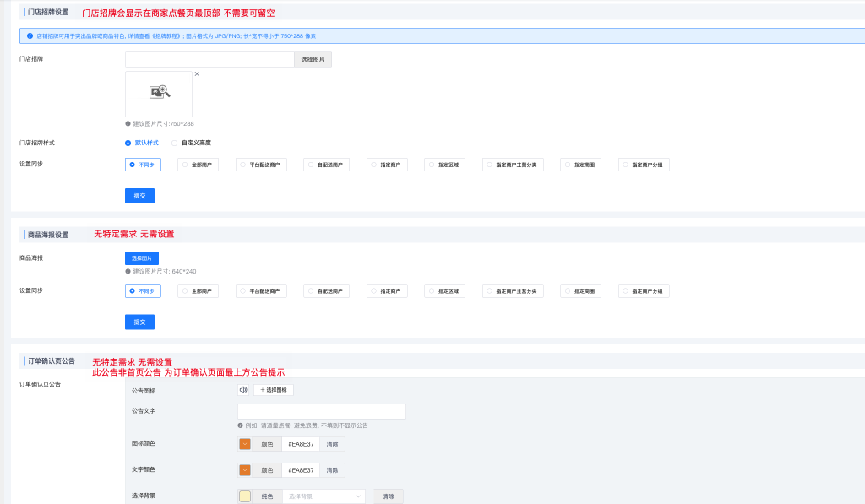Click info icon beside 建议图片尺寸: 640*240
Image resolution: width=865 pixels, height=504 pixels.
[128, 271]
